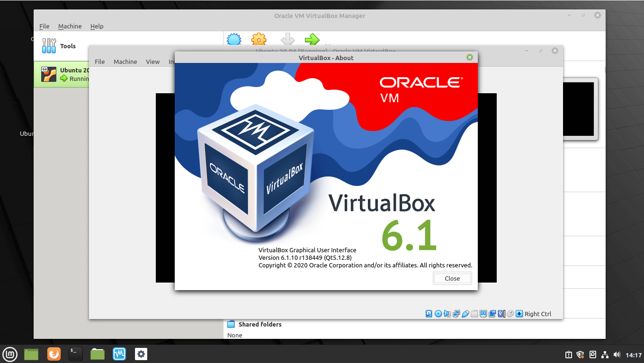Click the display status icon

tap(483, 313)
